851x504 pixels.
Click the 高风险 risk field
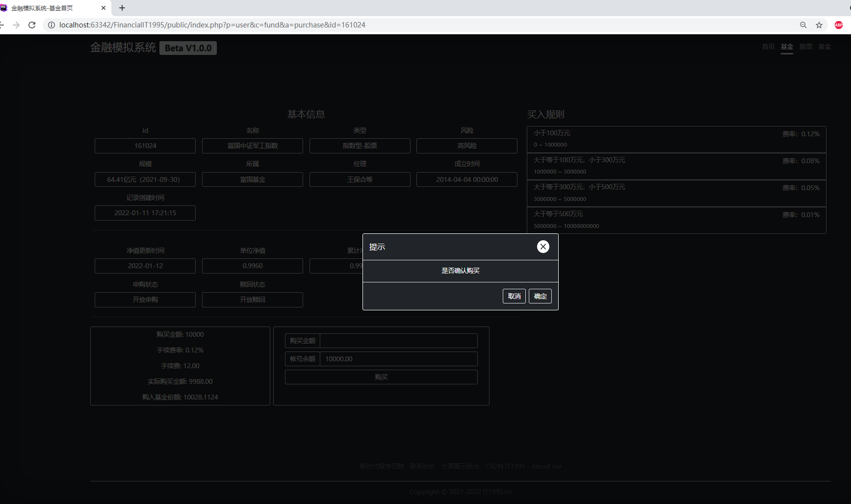point(466,146)
